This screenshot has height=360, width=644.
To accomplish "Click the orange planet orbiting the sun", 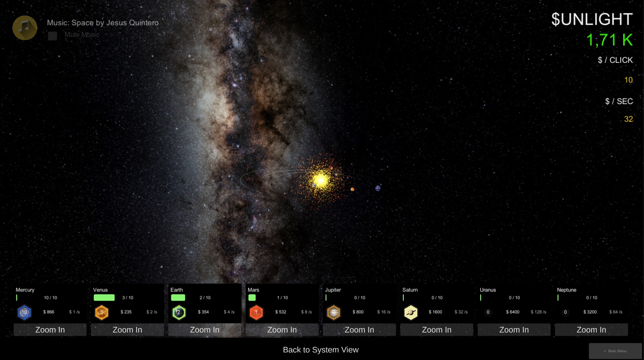I will [352, 189].
